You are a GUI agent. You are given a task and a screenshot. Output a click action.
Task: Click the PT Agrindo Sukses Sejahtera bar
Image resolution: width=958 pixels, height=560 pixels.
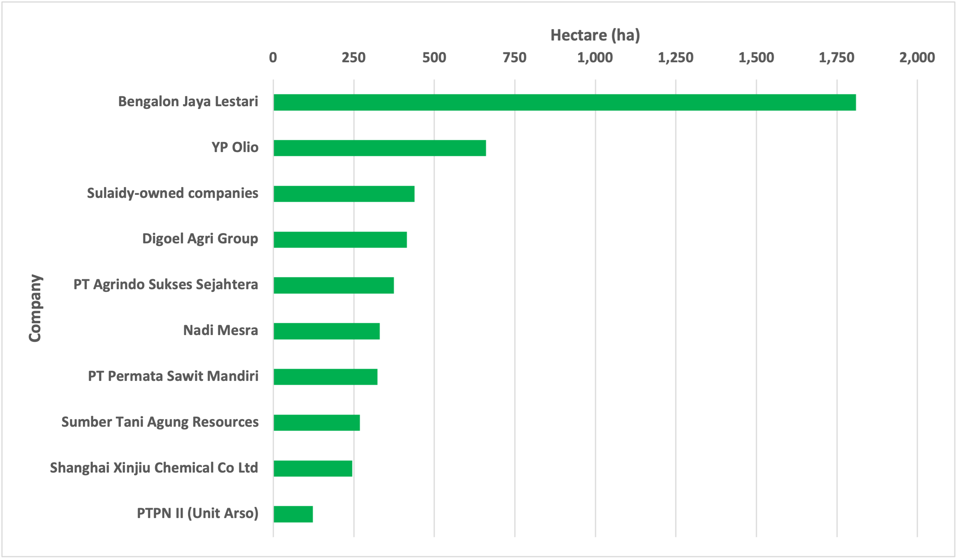pyautogui.click(x=334, y=285)
